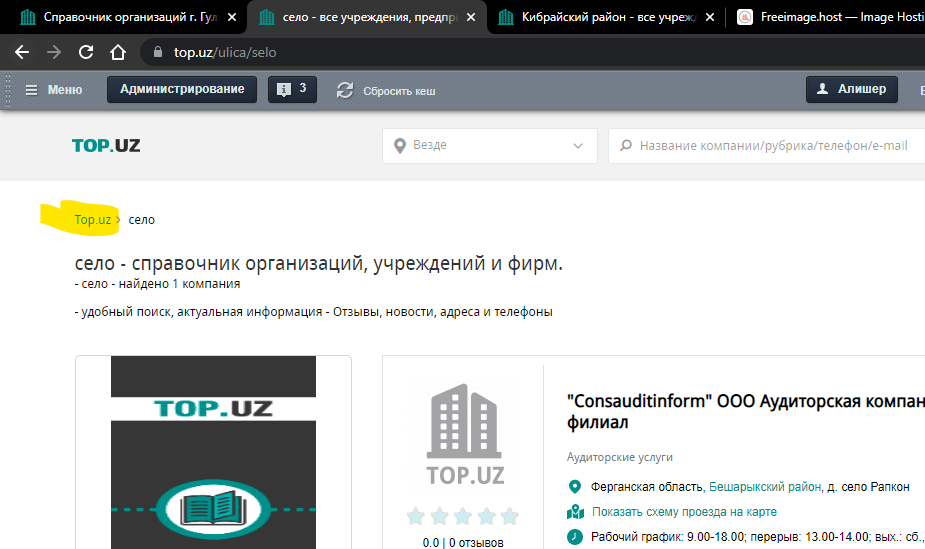Open the Администрирование panel
This screenshot has width=925, height=549.
[x=182, y=89]
